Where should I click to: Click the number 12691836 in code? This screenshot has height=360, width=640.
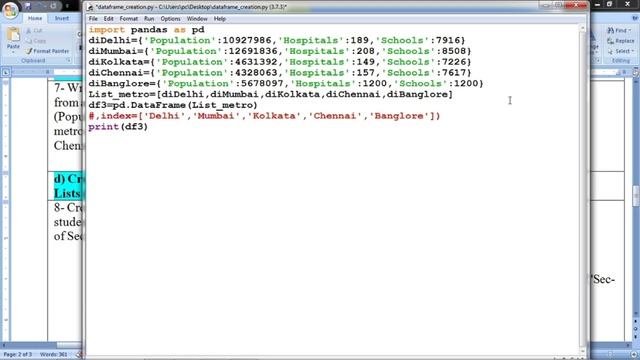click(x=253, y=51)
